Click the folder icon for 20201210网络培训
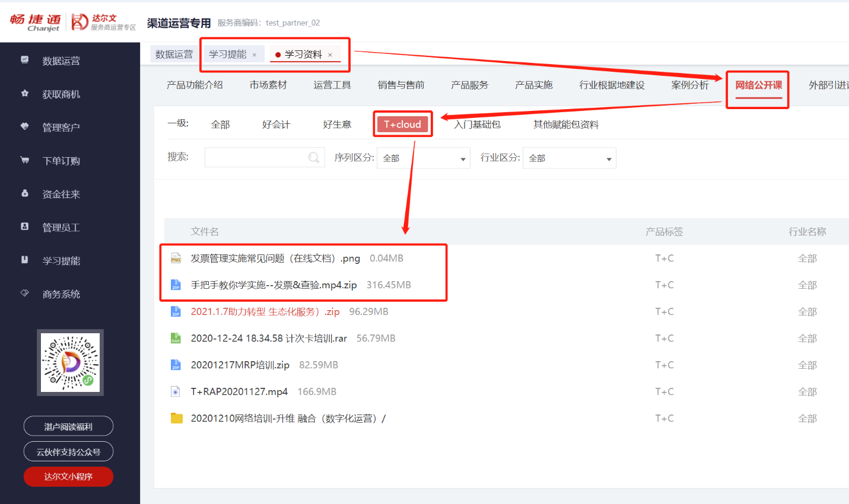 click(176, 418)
